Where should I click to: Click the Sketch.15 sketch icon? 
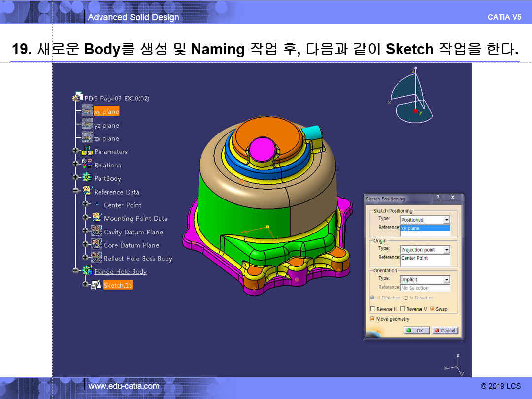pyautogui.click(x=97, y=285)
